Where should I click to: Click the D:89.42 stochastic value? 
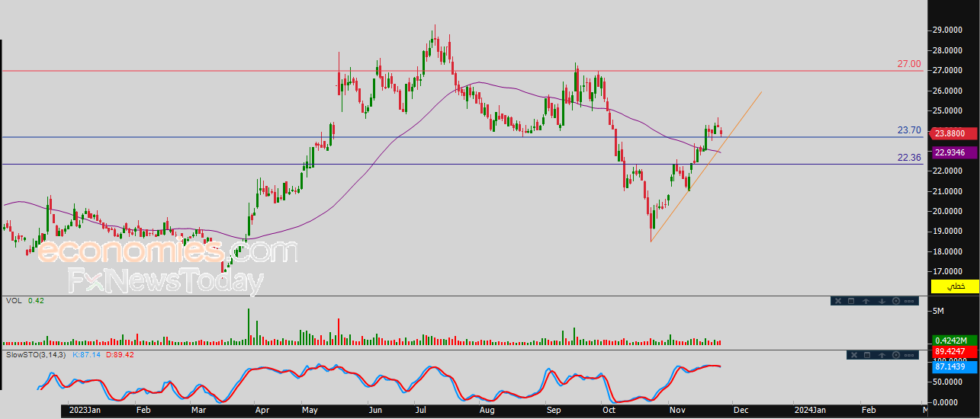click(x=119, y=355)
